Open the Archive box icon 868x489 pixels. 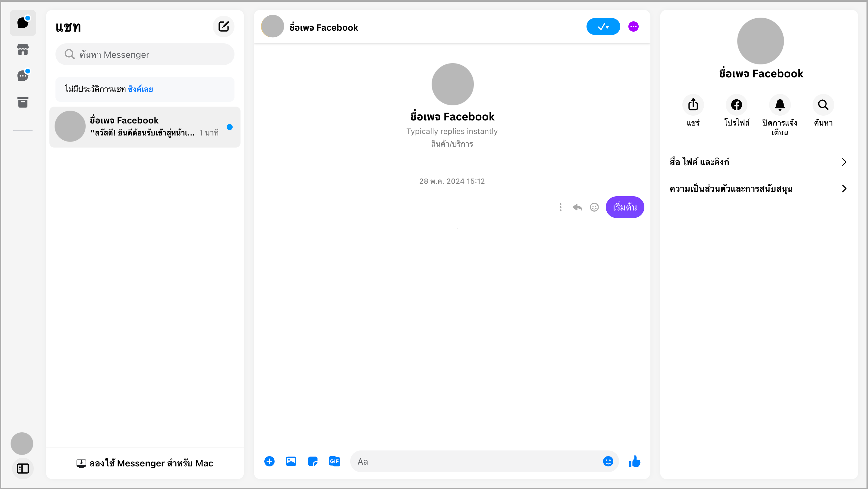tap(23, 102)
